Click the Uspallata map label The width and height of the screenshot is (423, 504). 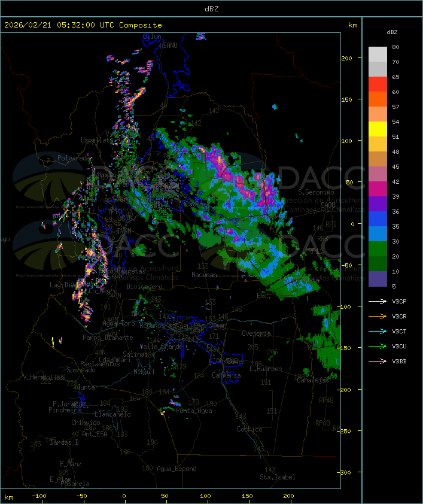click(x=97, y=140)
